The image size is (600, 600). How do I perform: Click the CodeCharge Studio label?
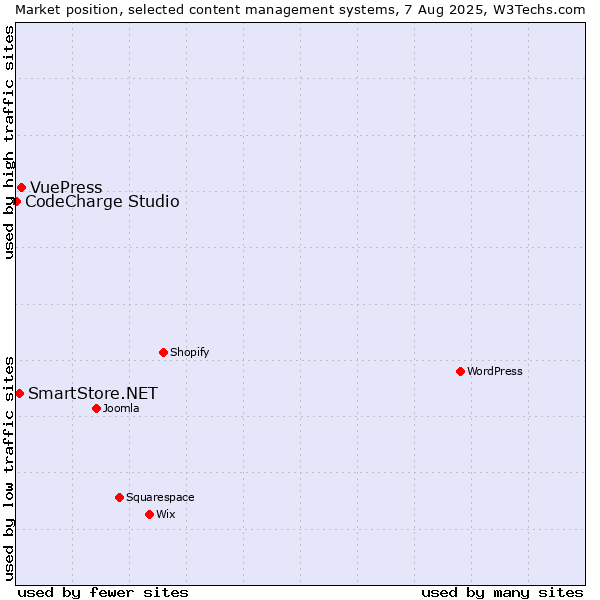[102, 202]
